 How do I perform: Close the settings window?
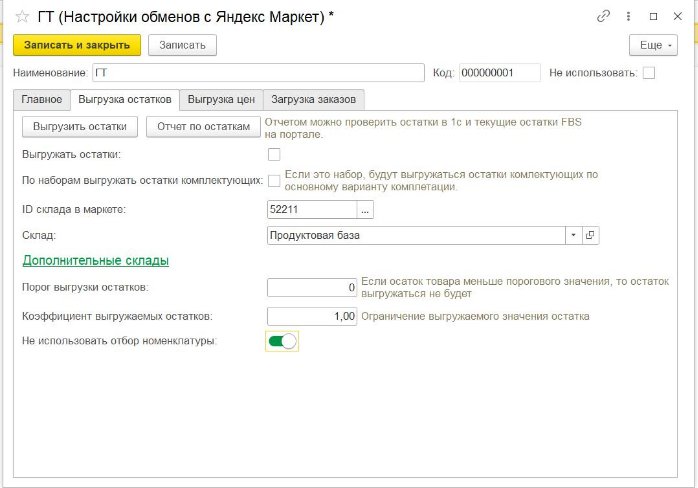(679, 16)
